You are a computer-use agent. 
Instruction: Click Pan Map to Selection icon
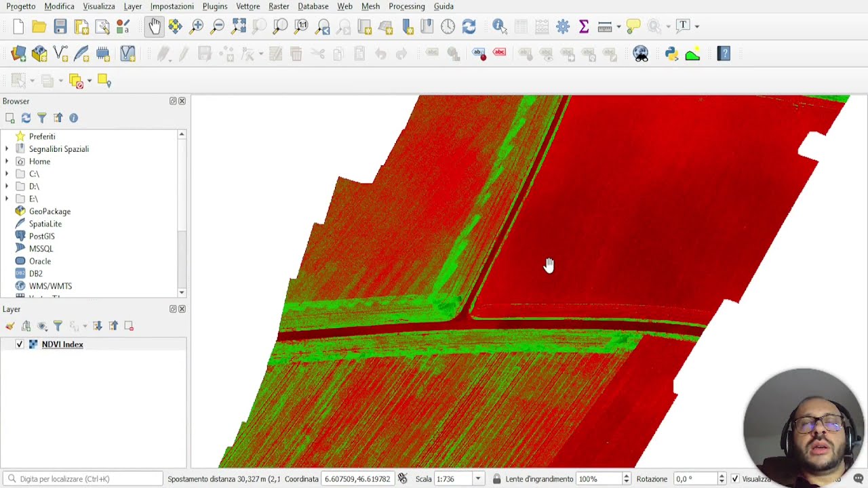coord(175,26)
